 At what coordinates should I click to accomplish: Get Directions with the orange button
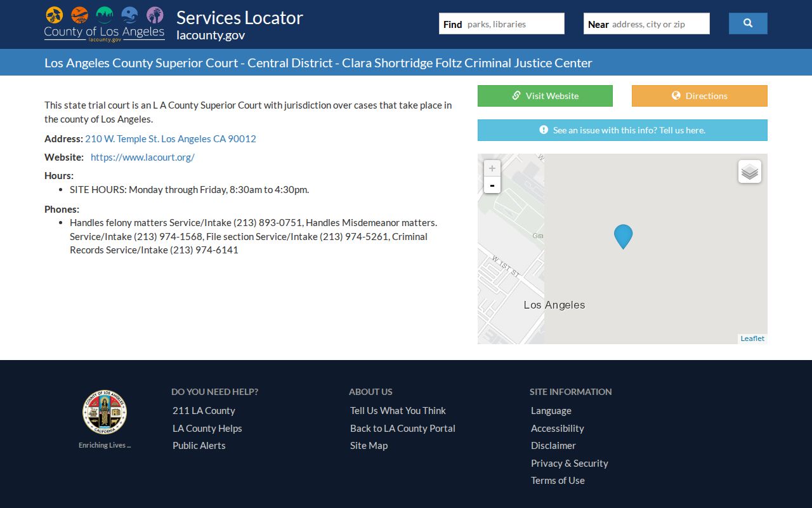pyautogui.click(x=700, y=96)
